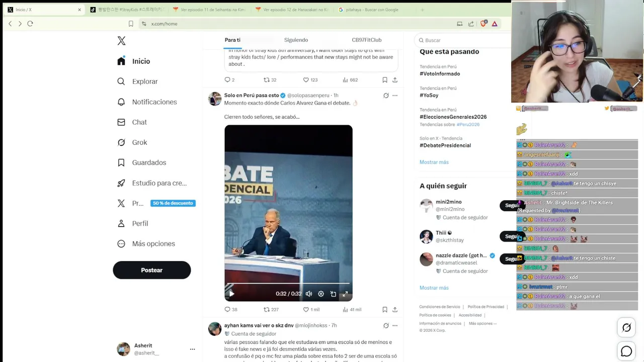Open the X logo home link
Image resolution: width=644 pixels, height=362 pixels.
[x=121, y=41]
